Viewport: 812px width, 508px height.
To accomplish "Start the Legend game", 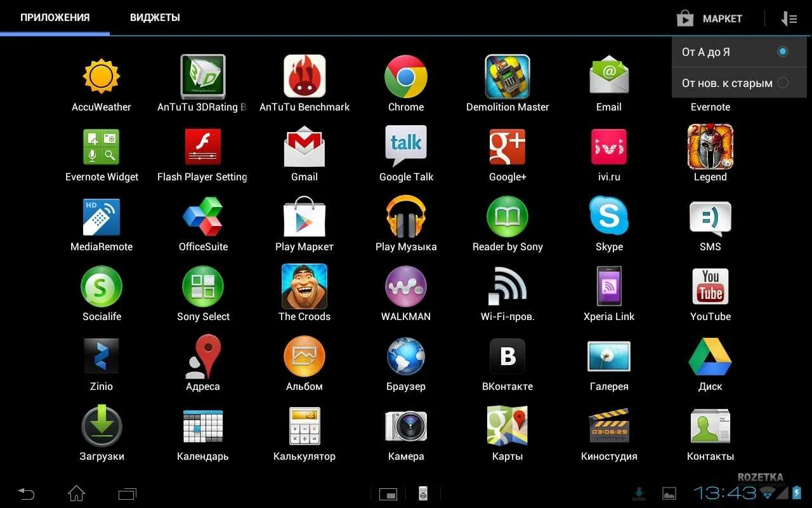I will click(x=710, y=147).
